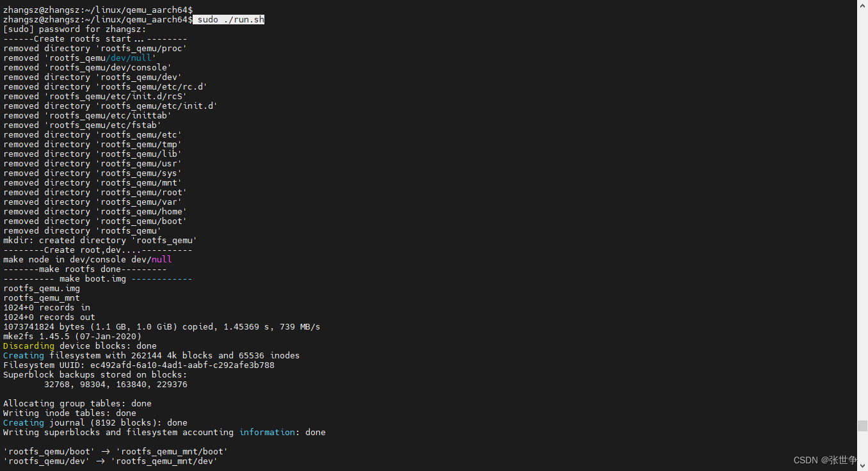Image resolution: width=868 pixels, height=471 pixels.
Task: Click the 'Creating filesystem with 262144 4k blocks' line
Action: point(152,356)
